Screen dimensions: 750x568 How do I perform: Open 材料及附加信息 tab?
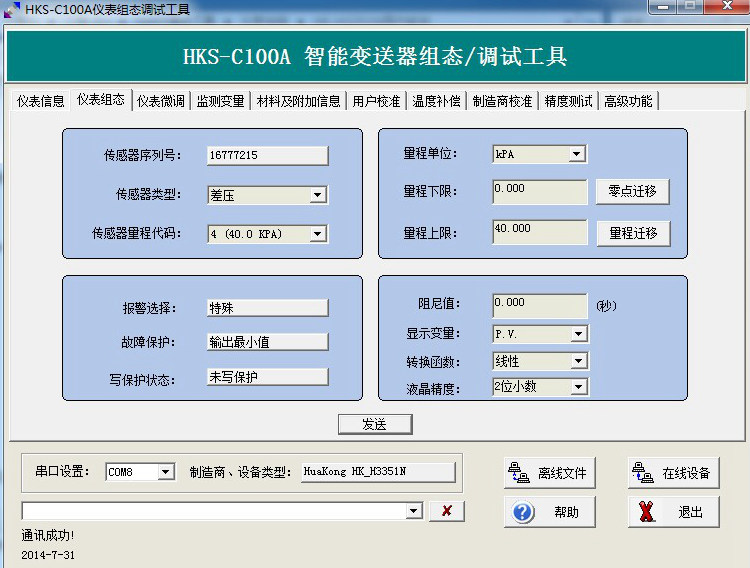click(x=298, y=101)
